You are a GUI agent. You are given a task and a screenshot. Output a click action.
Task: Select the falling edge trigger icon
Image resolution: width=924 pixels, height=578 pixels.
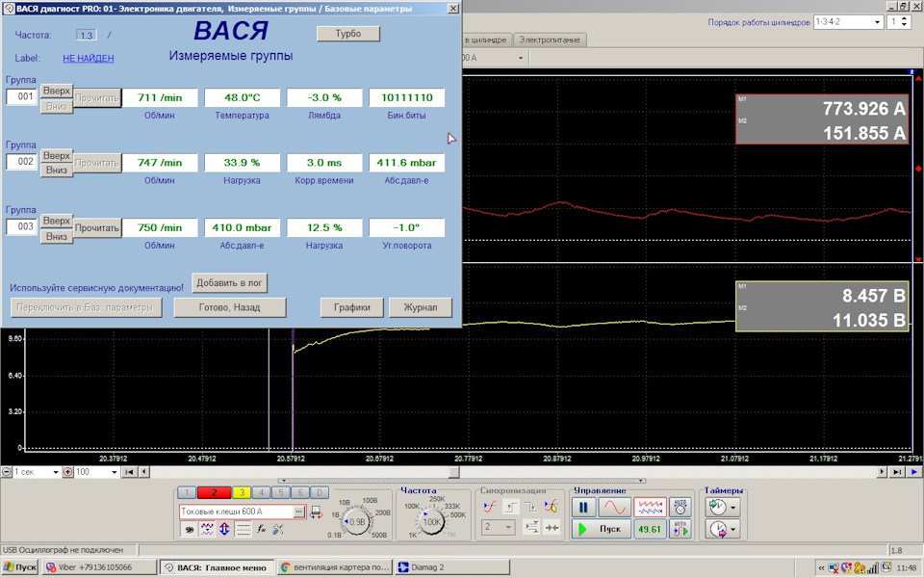pos(531,507)
